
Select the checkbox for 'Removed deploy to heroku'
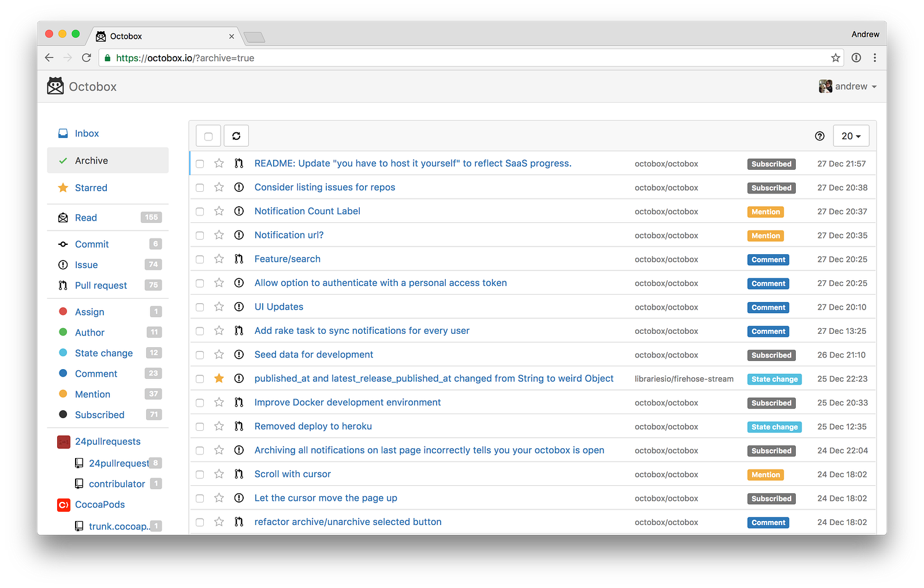pos(200,427)
